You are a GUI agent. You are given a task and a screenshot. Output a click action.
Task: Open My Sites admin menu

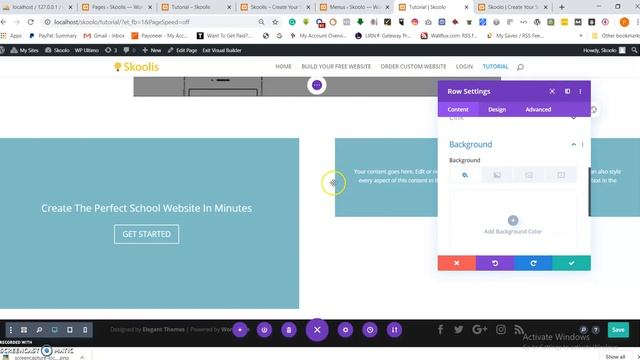click(x=24, y=50)
